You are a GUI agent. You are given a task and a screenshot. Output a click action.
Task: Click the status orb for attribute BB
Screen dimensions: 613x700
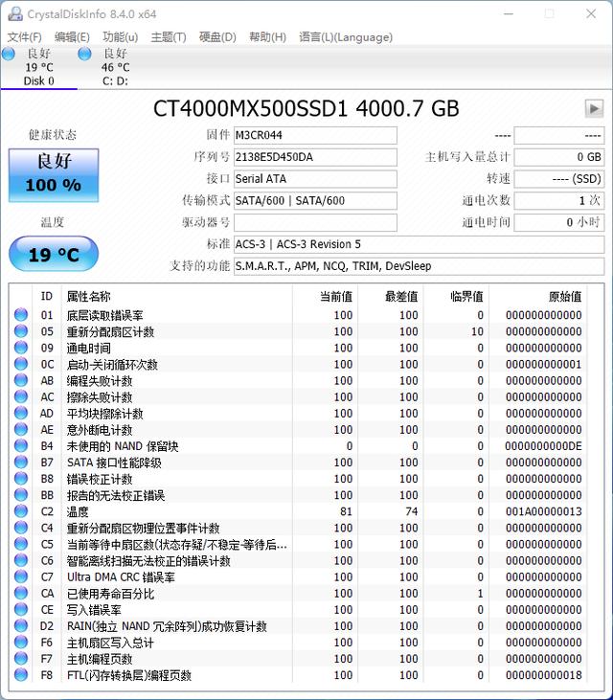(x=20, y=495)
